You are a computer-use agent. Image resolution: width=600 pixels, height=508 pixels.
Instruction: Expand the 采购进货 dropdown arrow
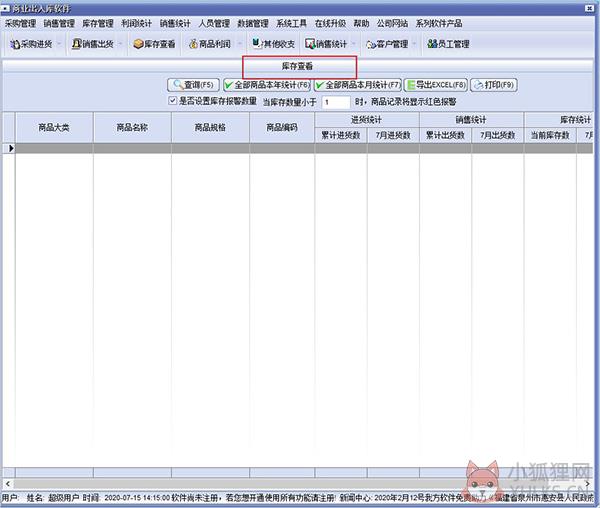(x=59, y=44)
